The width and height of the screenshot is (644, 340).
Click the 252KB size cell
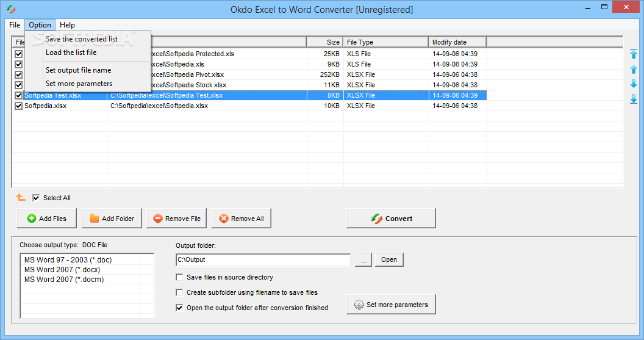(330, 74)
